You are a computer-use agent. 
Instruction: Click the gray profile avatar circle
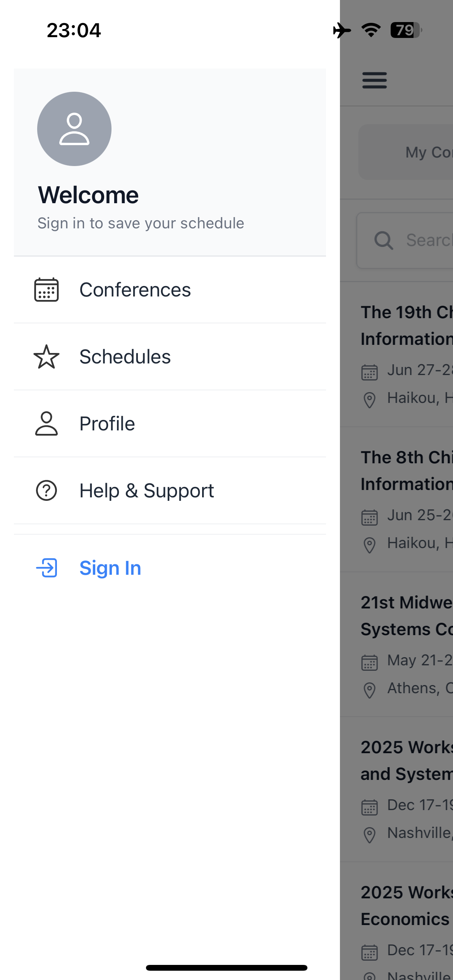pyautogui.click(x=74, y=129)
